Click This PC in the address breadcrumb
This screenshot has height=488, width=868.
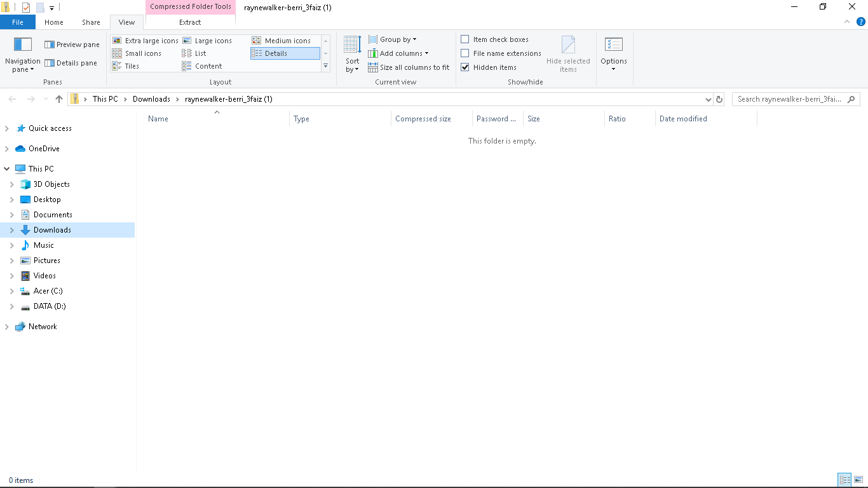click(x=105, y=99)
